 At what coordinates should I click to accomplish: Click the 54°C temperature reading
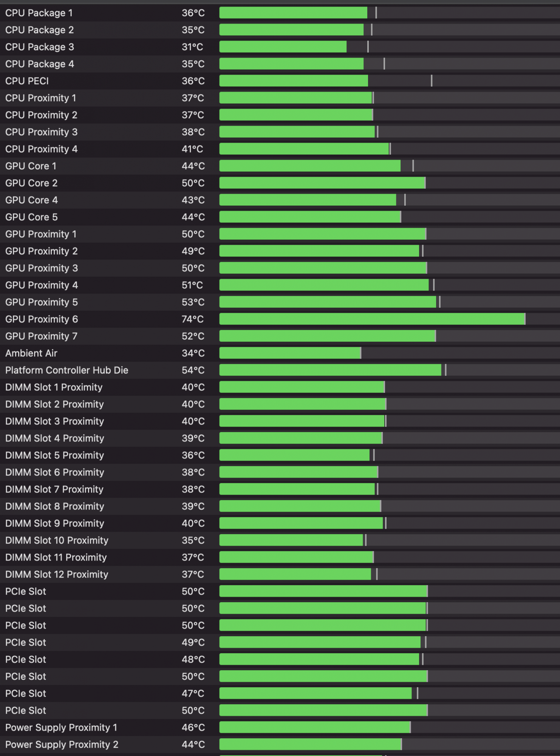193,370
